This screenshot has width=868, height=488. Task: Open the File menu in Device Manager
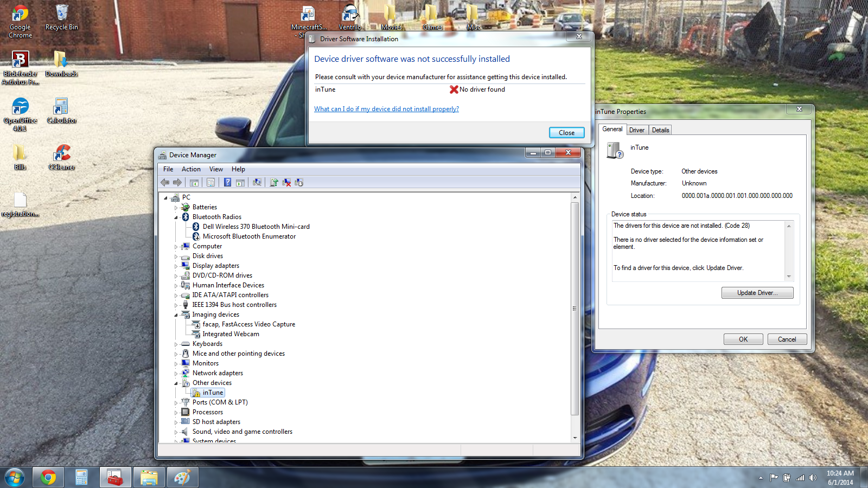[168, 169]
